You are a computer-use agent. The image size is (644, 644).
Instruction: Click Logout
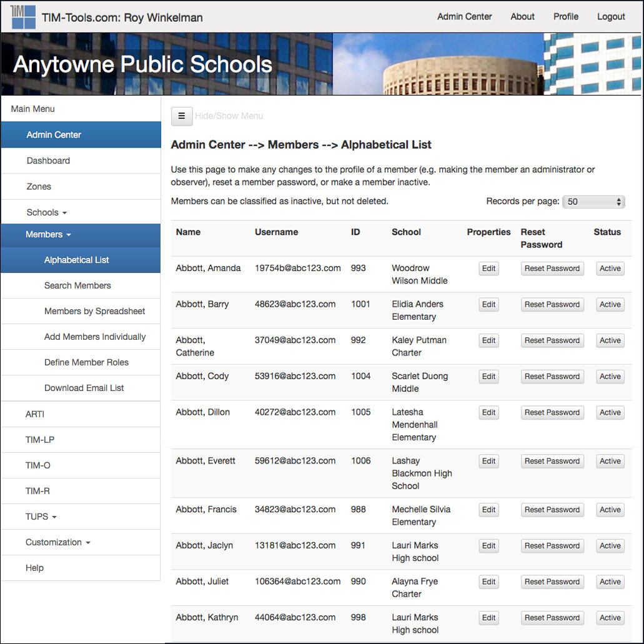(611, 17)
